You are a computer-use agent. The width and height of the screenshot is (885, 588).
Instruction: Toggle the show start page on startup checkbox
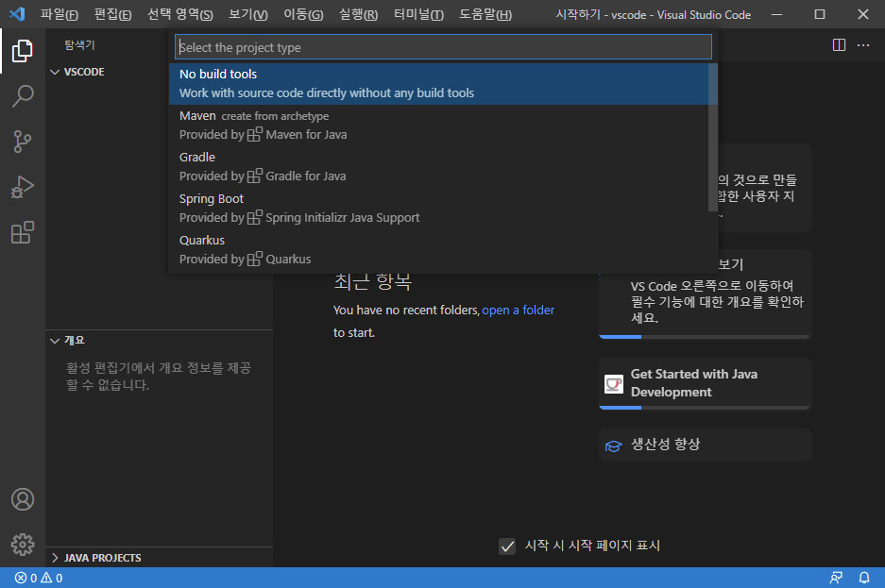click(507, 546)
